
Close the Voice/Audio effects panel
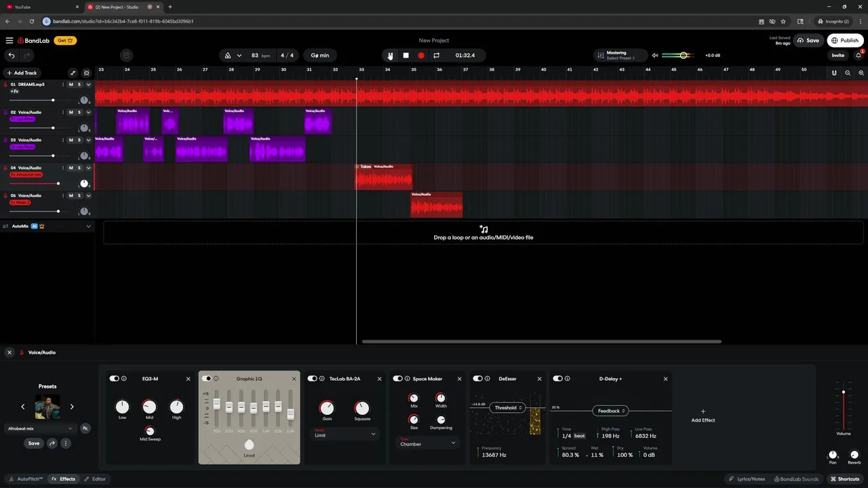[x=9, y=352]
